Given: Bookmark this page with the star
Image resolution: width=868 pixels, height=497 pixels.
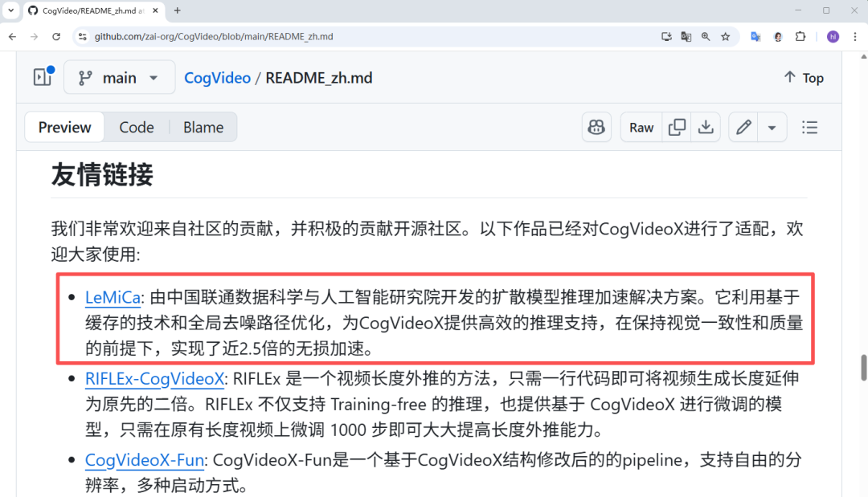Looking at the screenshot, I should click(724, 36).
